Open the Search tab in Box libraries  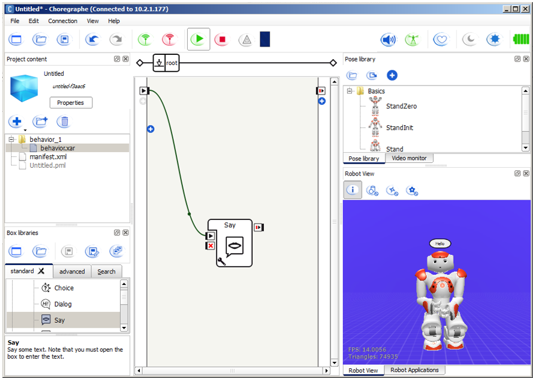pyautogui.click(x=106, y=271)
